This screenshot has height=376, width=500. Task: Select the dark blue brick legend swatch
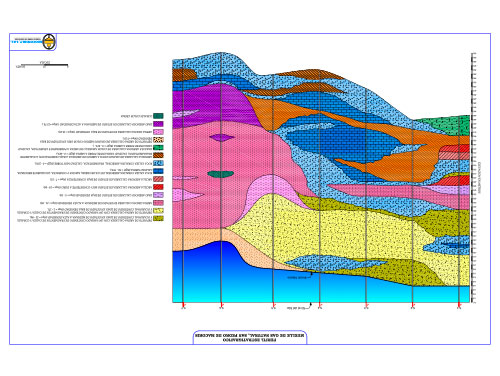[x=158, y=171]
